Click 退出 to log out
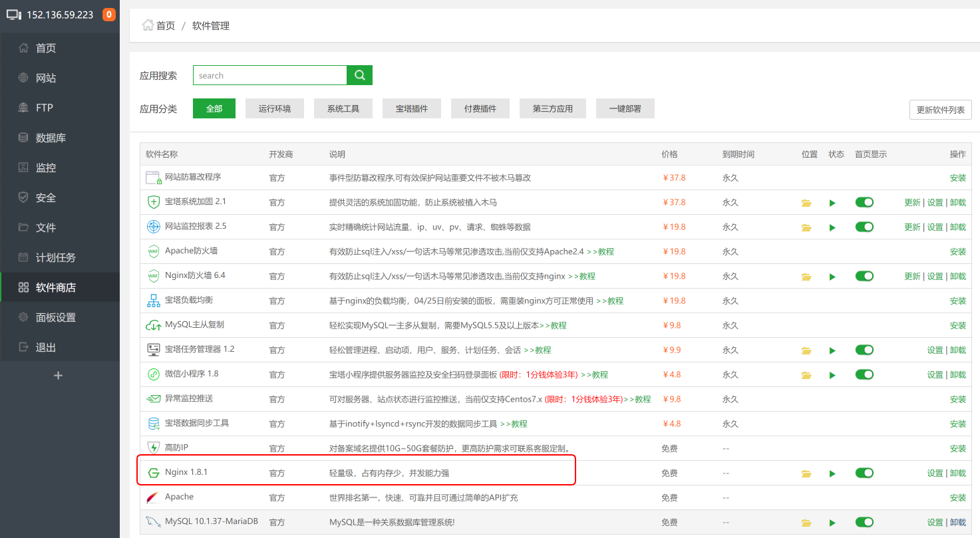This screenshot has height=538, width=980. (x=60, y=347)
